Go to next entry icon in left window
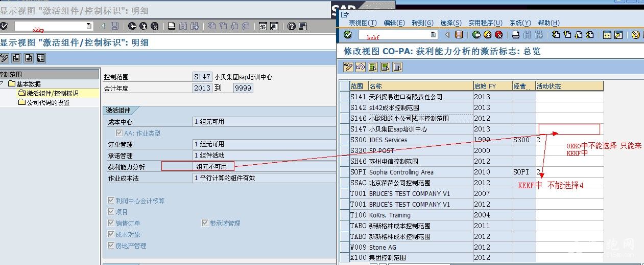The width and height of the screenshot is (644, 265). (x=29, y=58)
